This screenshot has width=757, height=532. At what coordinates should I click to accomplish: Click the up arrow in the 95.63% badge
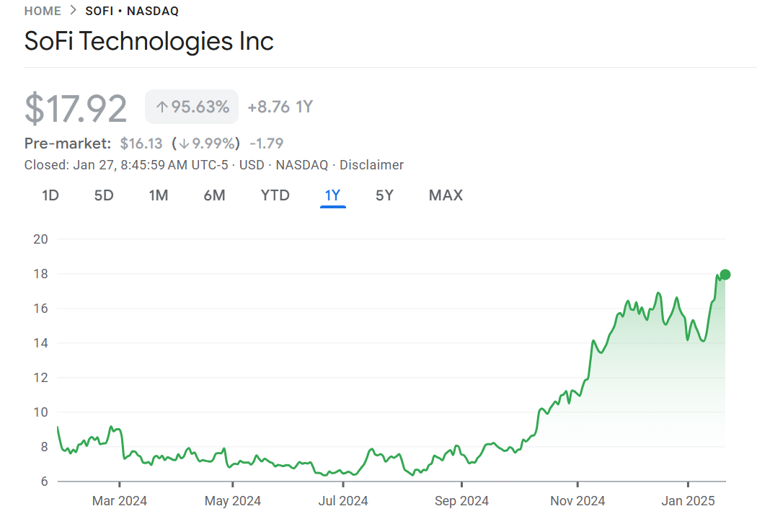click(x=162, y=107)
